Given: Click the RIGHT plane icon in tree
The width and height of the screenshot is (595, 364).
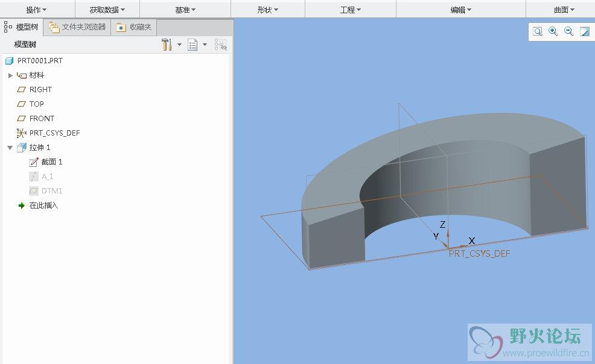Looking at the screenshot, I should tap(22, 90).
